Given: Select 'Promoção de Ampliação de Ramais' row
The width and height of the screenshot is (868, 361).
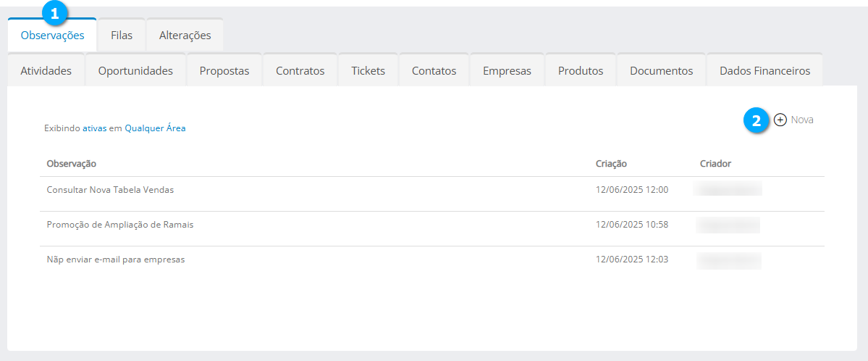Looking at the screenshot, I should (x=120, y=225).
